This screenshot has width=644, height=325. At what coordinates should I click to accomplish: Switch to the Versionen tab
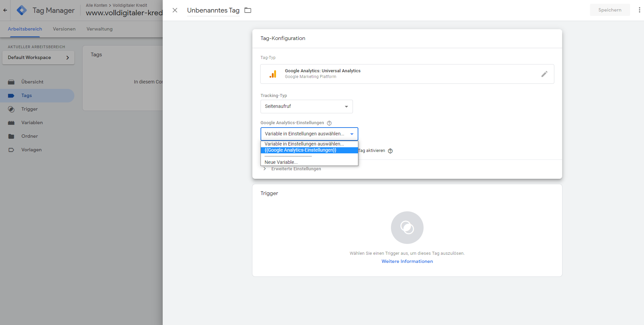[64, 29]
